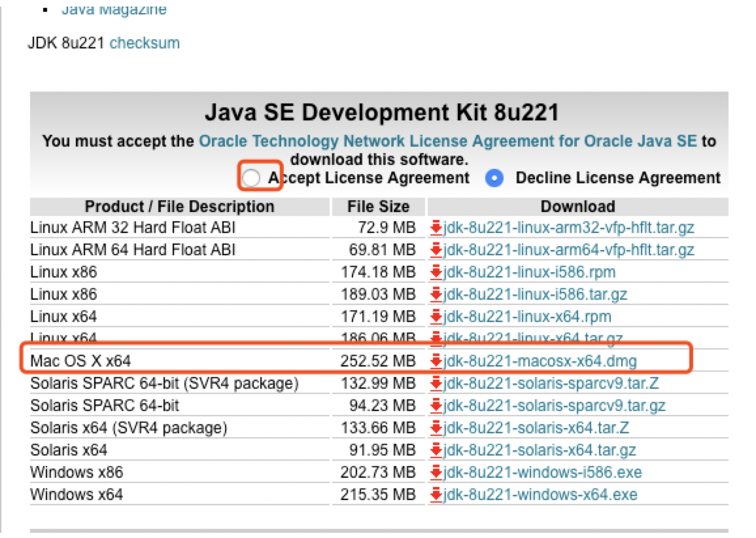Download jdk-8u221-linux-i586.rpm

(529, 272)
